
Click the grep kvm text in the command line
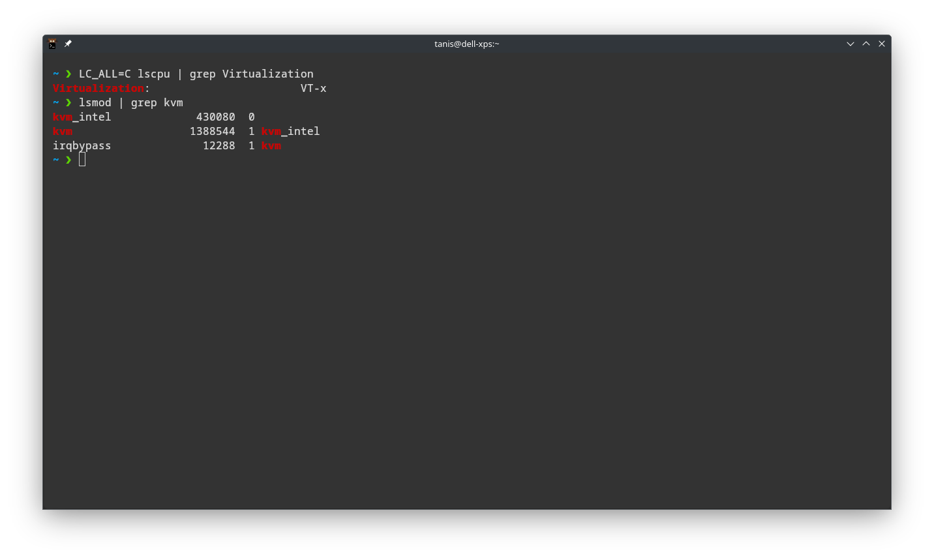[157, 102]
